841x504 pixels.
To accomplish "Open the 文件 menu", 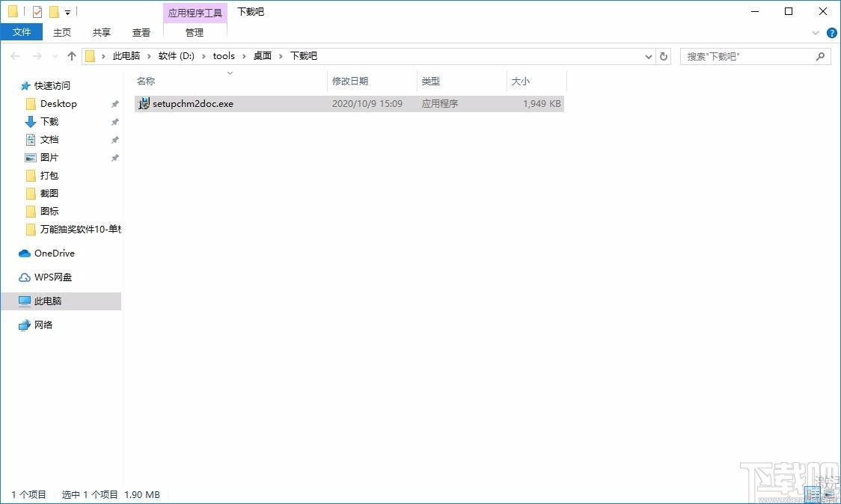I will (x=22, y=32).
